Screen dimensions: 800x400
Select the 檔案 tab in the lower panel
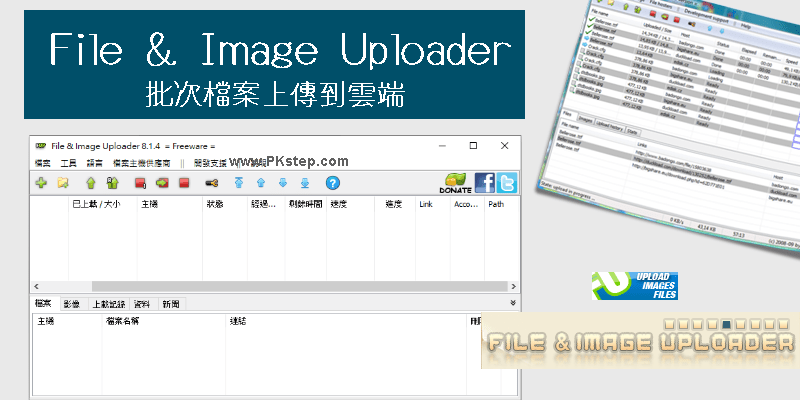43,304
